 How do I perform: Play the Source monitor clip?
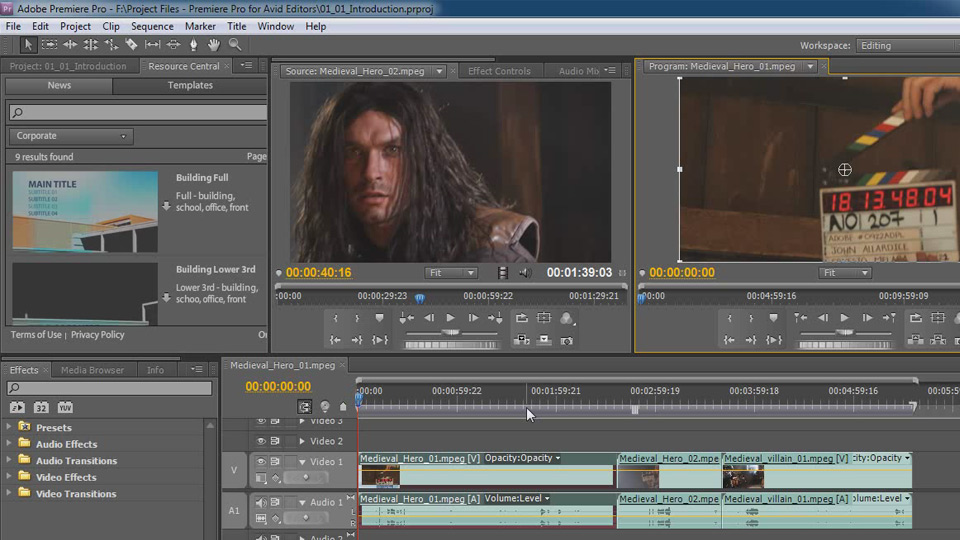point(451,318)
